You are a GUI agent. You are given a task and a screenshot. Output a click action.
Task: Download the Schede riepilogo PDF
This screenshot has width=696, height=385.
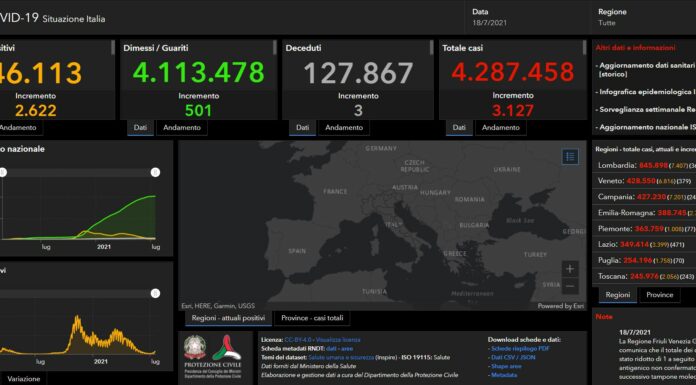pyautogui.click(x=520, y=349)
